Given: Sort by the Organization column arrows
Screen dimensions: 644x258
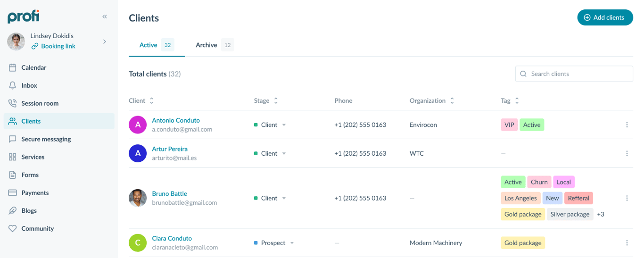Looking at the screenshot, I should (x=452, y=100).
